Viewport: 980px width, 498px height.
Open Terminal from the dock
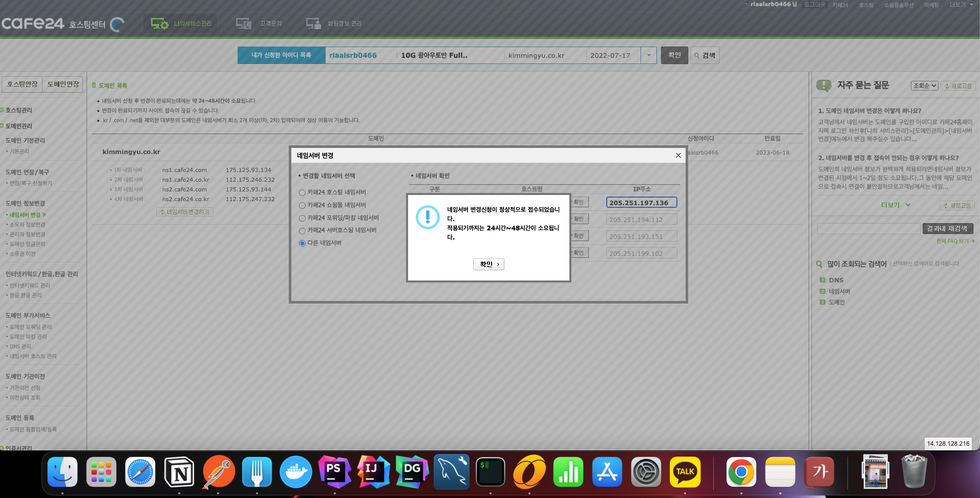491,472
